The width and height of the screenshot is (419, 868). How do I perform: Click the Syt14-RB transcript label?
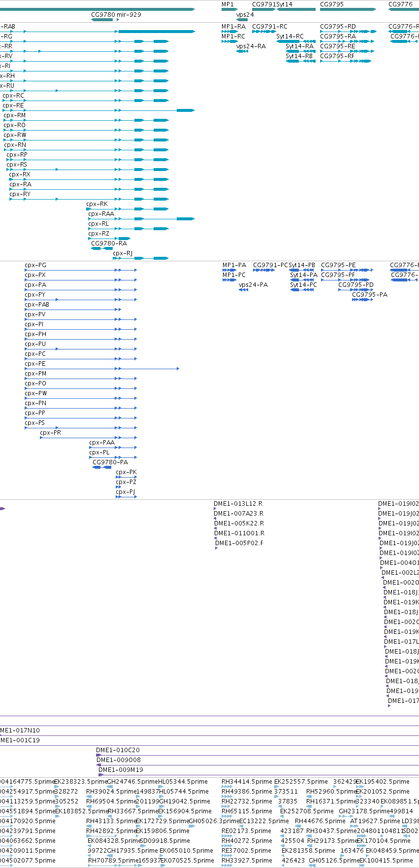299,56
